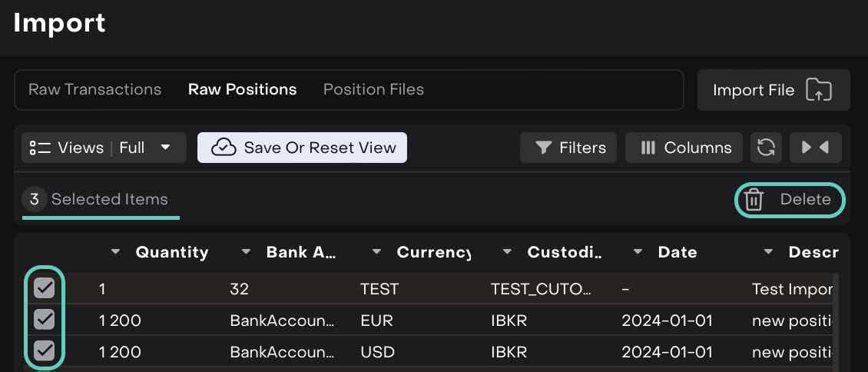Uncheck the USD position row checkbox

45,351
